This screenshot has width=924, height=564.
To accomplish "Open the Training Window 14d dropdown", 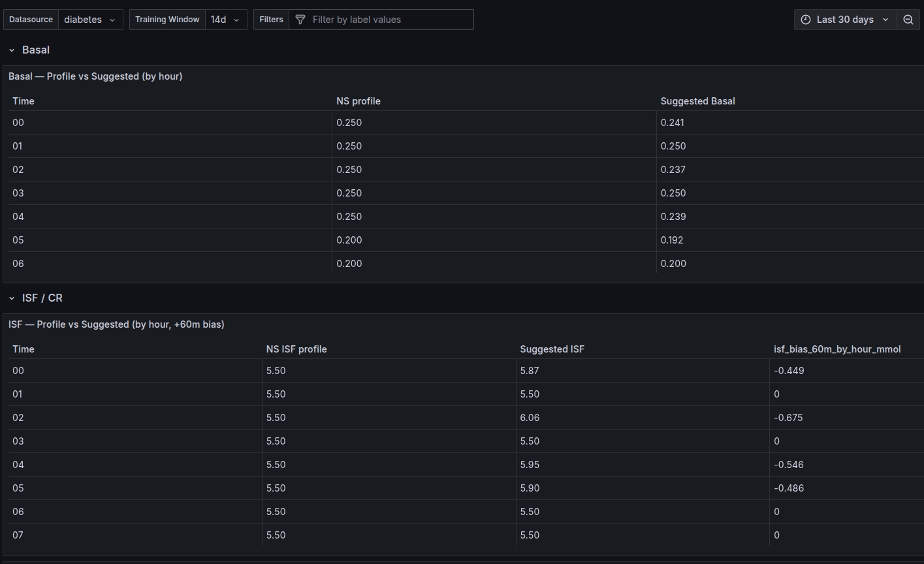I will coord(225,20).
